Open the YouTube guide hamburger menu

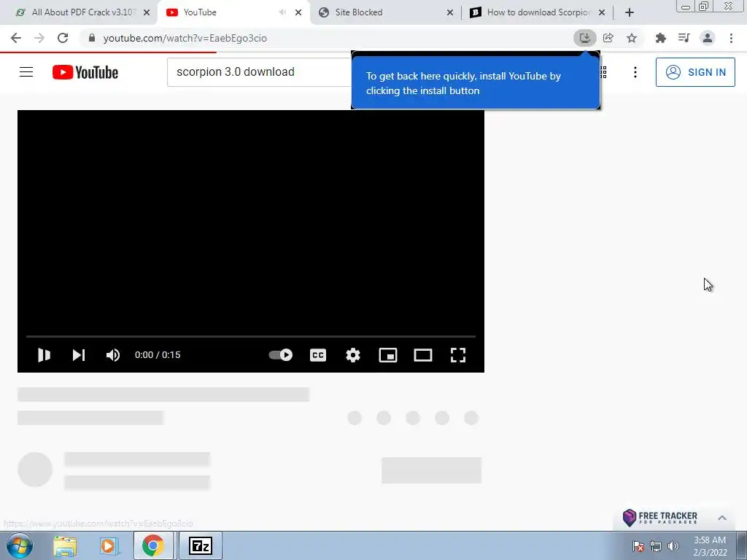click(x=26, y=72)
